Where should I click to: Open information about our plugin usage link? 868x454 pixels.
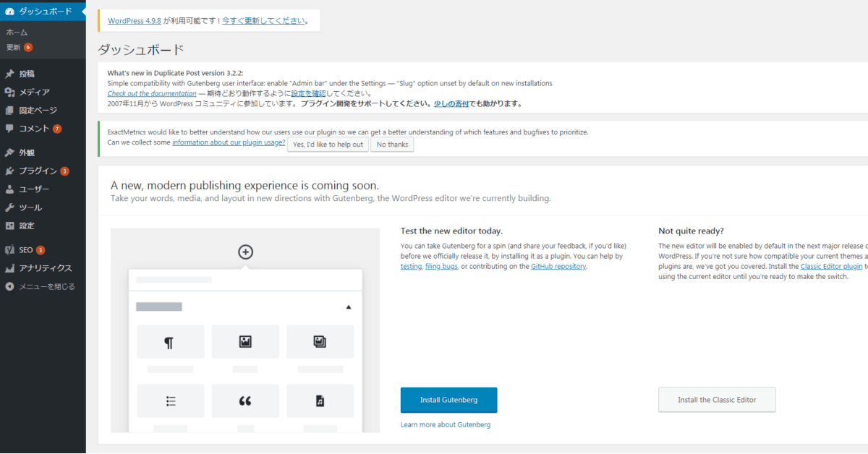pyautogui.click(x=229, y=142)
